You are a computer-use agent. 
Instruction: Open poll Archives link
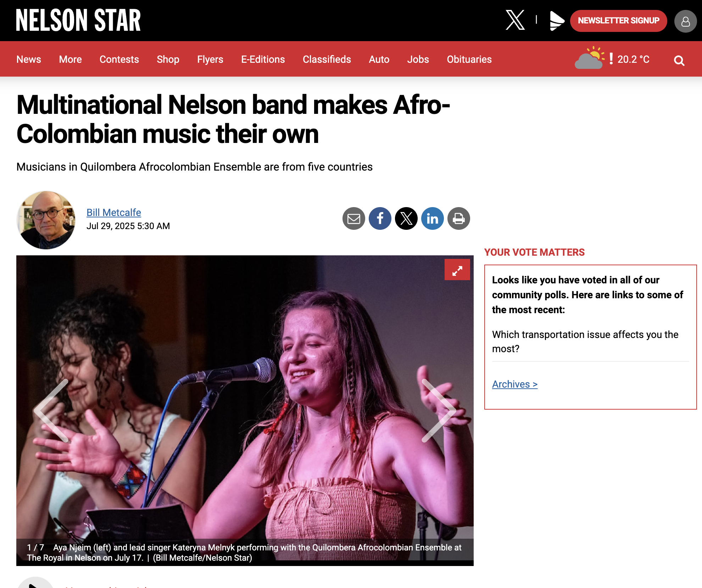pyautogui.click(x=515, y=384)
